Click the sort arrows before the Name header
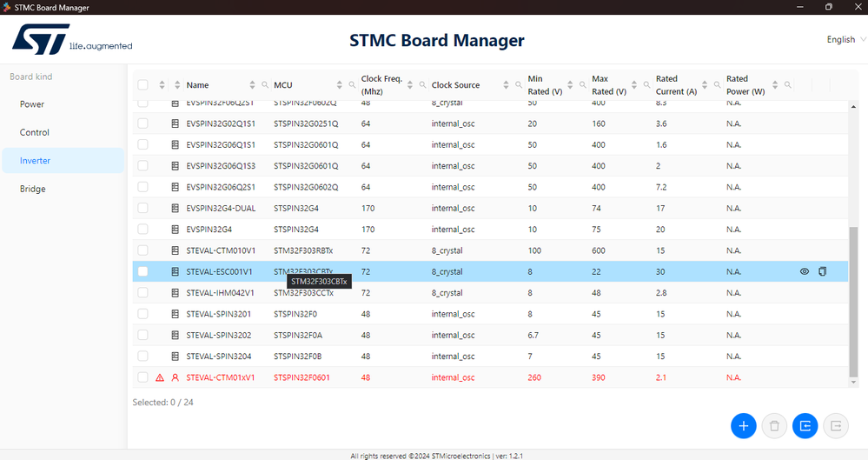Screen dimensions: 868x460 click(177, 85)
